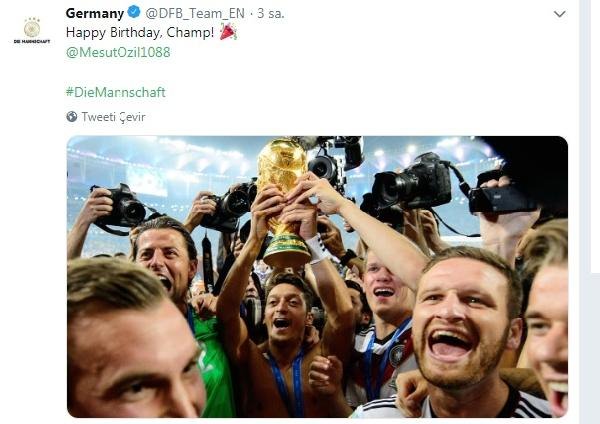
Task: Open the tweet via its 3 sa. timestamp
Action: [x=271, y=13]
